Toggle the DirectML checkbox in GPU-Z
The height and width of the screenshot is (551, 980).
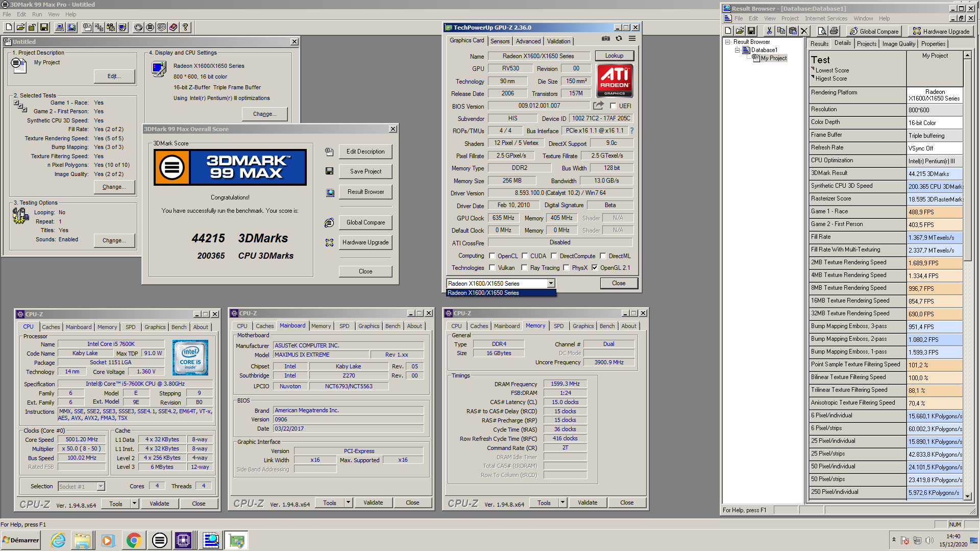click(603, 256)
